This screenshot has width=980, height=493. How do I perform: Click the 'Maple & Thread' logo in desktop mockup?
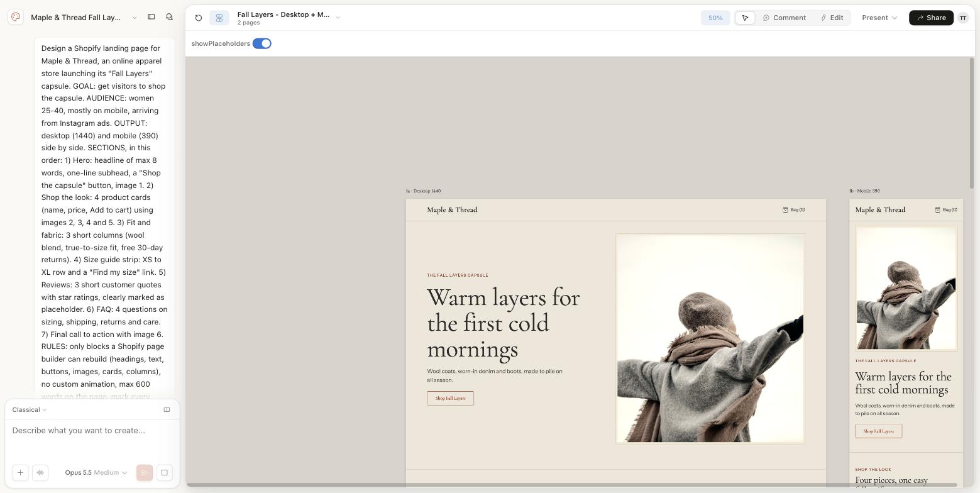click(452, 210)
